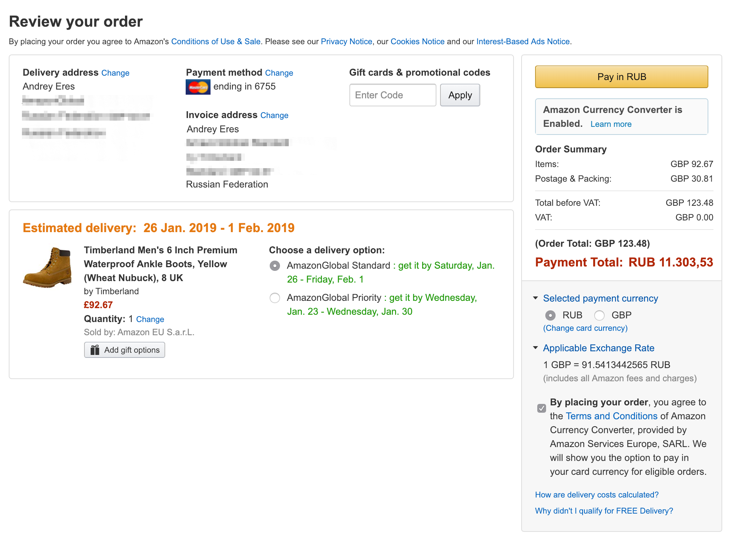Change the item quantity

150,319
